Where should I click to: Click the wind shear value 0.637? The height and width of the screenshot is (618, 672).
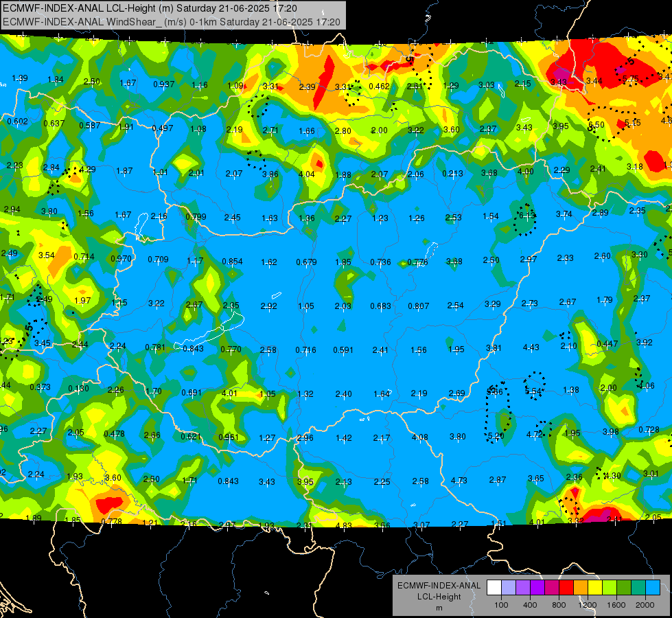point(54,124)
